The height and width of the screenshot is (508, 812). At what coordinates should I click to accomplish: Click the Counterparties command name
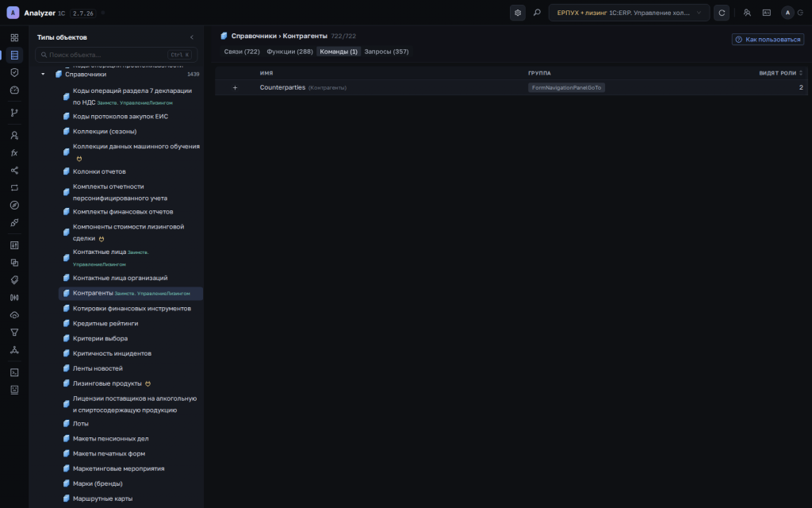tap(282, 87)
